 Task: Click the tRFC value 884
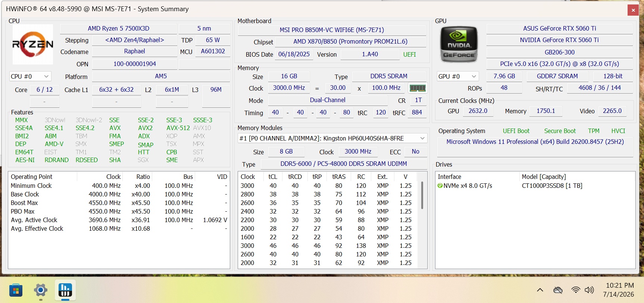(x=417, y=112)
